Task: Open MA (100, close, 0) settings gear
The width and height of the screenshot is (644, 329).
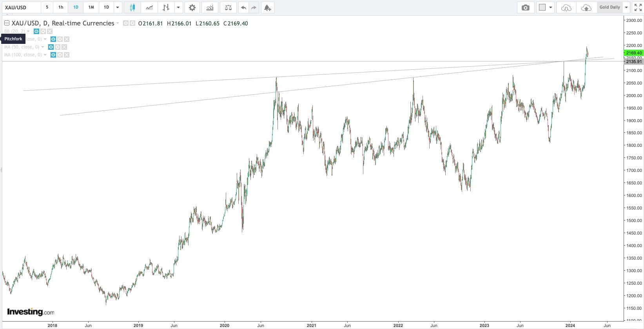Action: [x=60, y=55]
